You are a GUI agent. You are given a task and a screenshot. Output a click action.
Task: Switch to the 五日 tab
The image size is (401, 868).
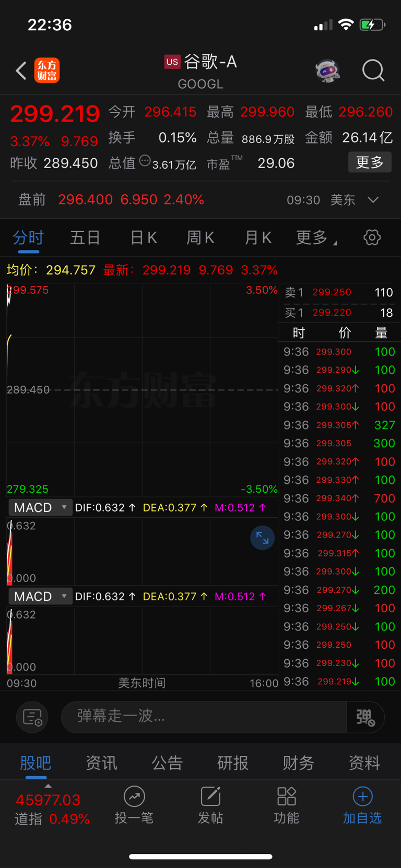[x=85, y=238]
